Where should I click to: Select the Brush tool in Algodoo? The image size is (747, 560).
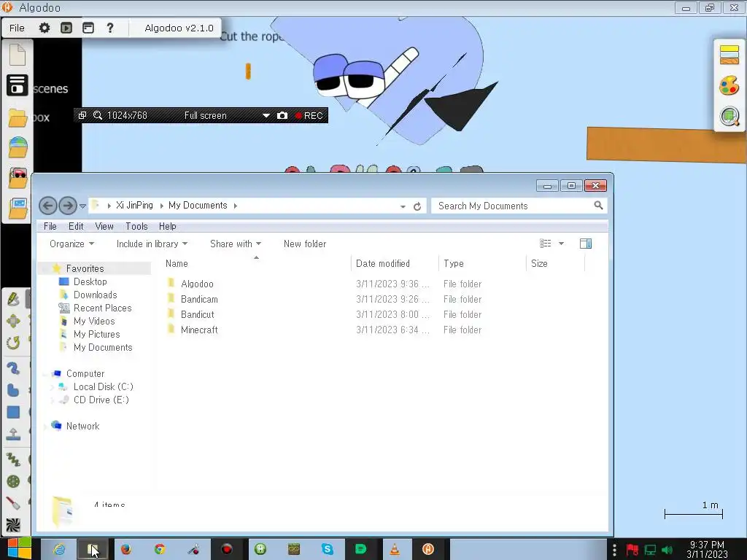point(13,368)
